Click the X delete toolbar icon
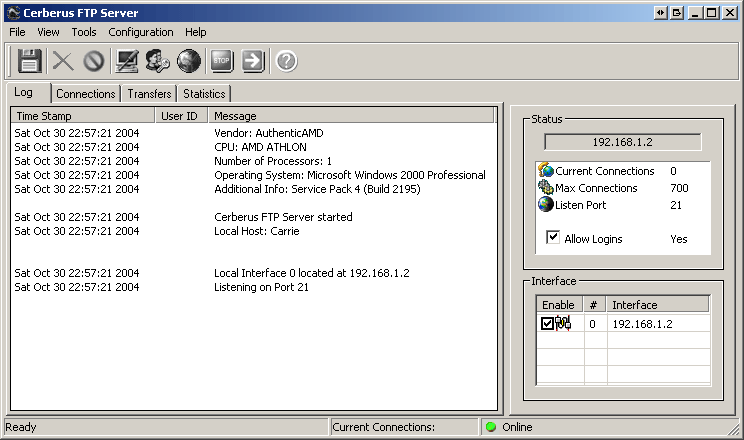The width and height of the screenshot is (744, 440). 63,61
